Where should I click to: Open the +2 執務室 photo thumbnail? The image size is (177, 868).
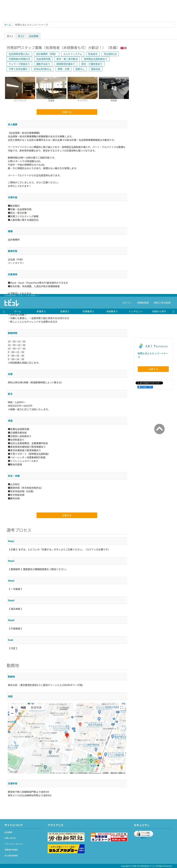pos(114,88)
